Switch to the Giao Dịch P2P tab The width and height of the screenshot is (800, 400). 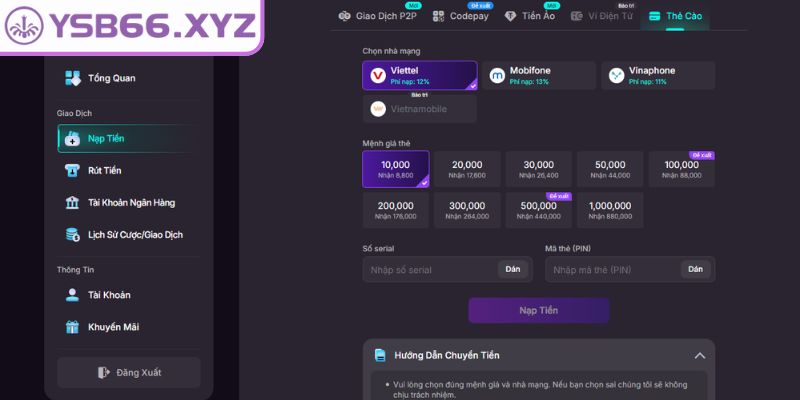tap(378, 16)
